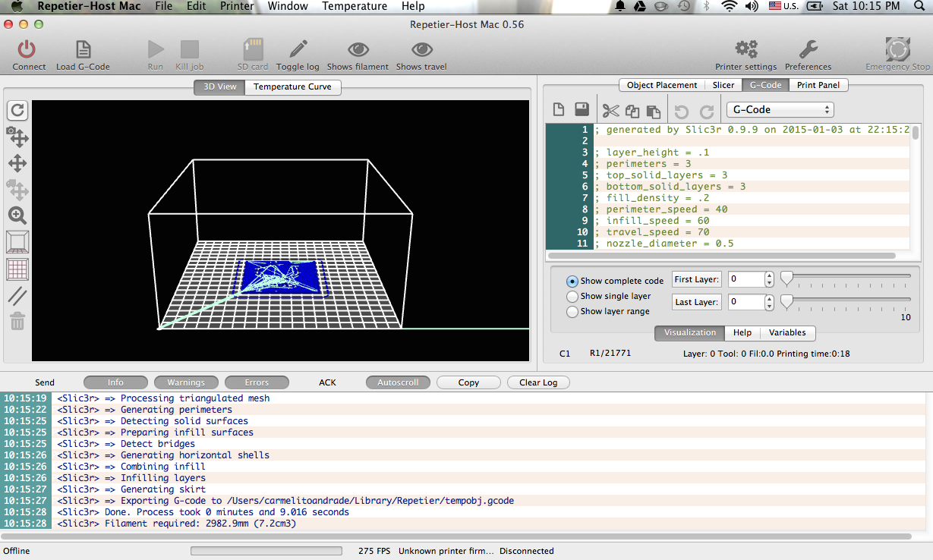Open the Slicer tab

(723, 85)
